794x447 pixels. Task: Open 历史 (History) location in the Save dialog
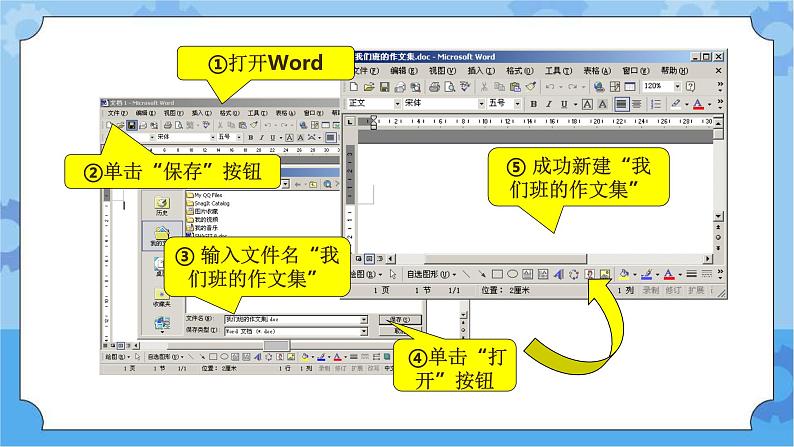[162, 206]
